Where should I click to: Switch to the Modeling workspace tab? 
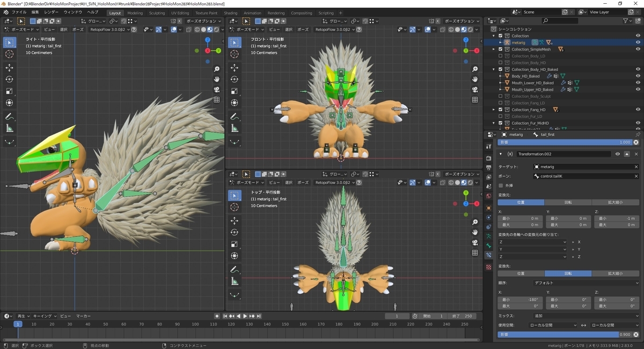pos(135,13)
